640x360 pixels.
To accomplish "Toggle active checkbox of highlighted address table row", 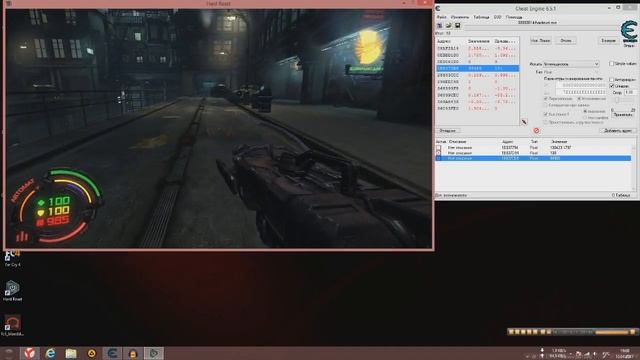I will coord(438,158).
